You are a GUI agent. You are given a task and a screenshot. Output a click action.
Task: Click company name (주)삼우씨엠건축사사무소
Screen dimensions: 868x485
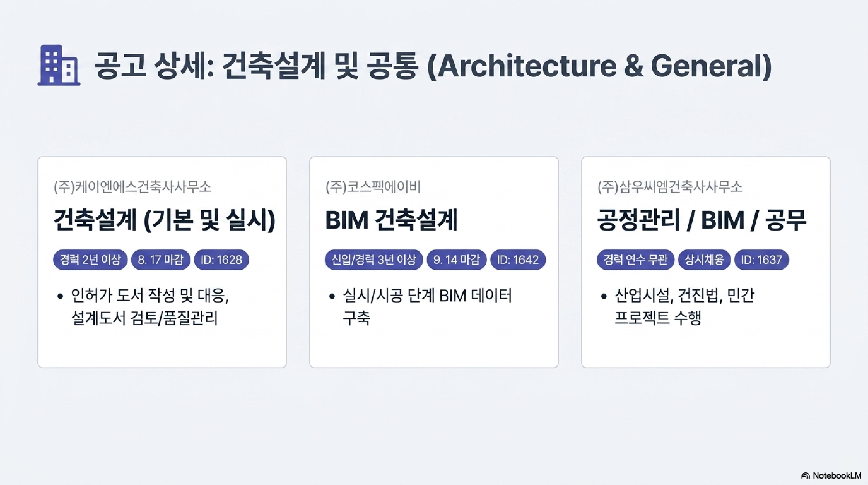670,187
